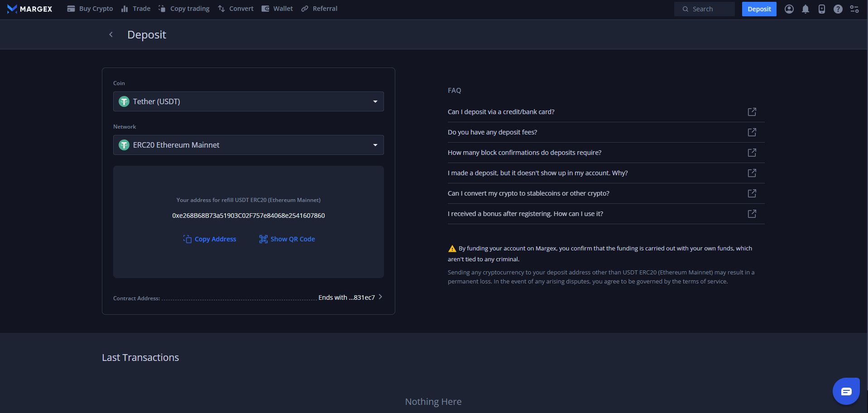The height and width of the screenshot is (413, 868).
Task: Open the live chat bubble
Action: 846,391
